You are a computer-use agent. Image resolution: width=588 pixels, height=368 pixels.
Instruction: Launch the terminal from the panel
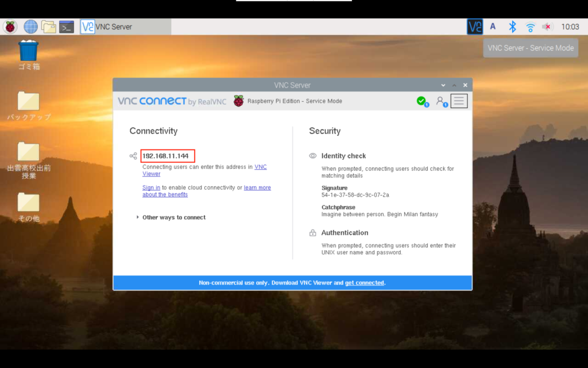click(67, 27)
